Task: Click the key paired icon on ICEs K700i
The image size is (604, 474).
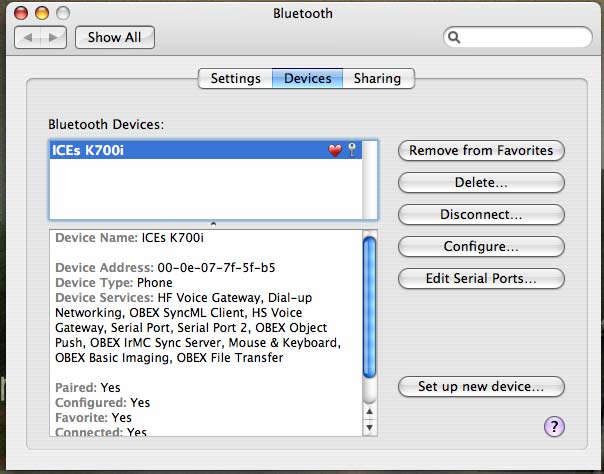Action: (352, 149)
